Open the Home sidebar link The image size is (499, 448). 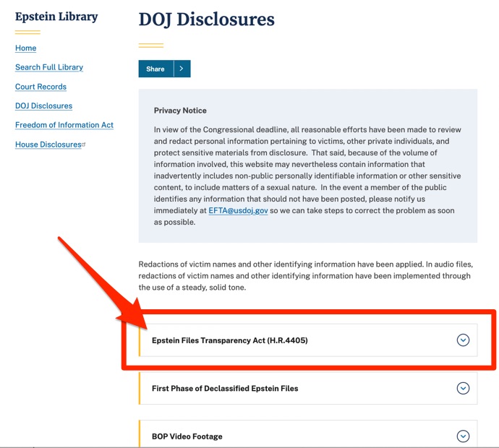point(26,48)
